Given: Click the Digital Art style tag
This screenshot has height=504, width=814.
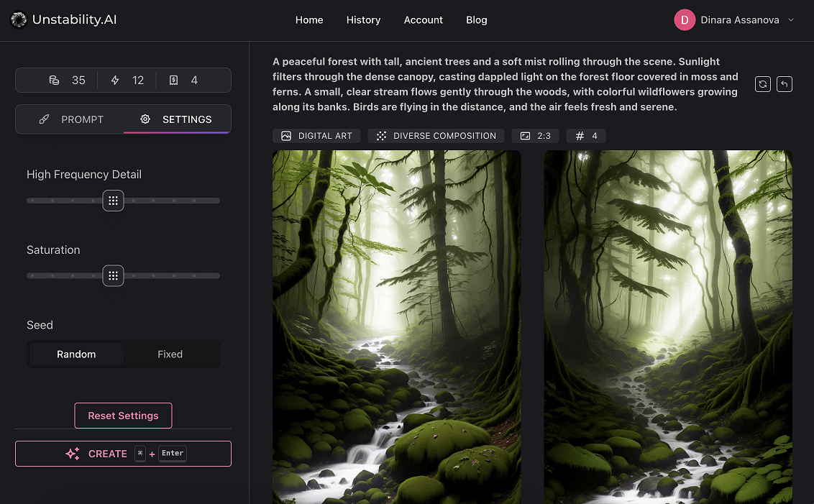Looking at the screenshot, I should [316, 136].
